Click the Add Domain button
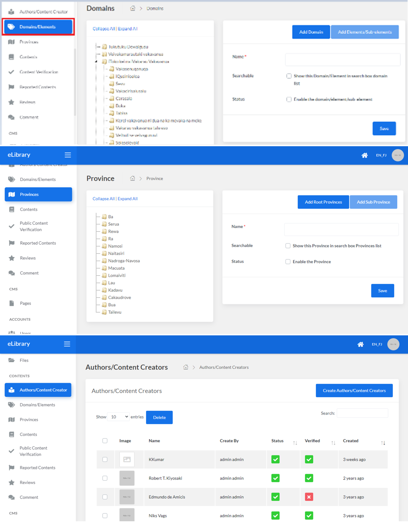 [x=311, y=32]
